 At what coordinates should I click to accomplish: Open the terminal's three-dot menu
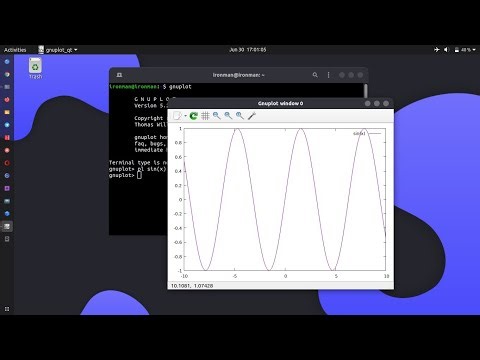[328, 75]
